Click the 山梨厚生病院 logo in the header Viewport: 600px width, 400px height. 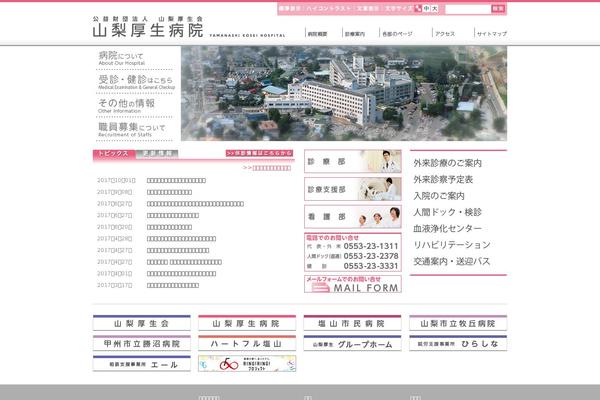[148, 27]
